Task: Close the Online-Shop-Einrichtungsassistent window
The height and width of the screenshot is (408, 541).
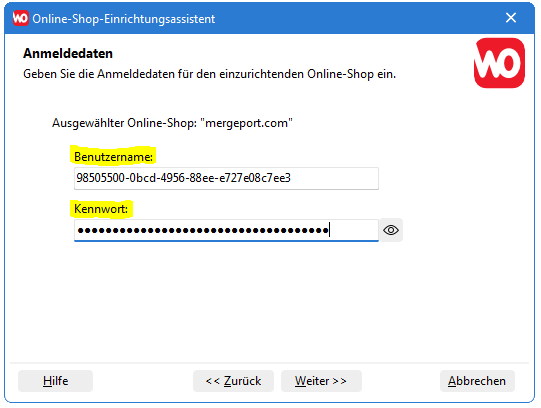Action: point(511,18)
